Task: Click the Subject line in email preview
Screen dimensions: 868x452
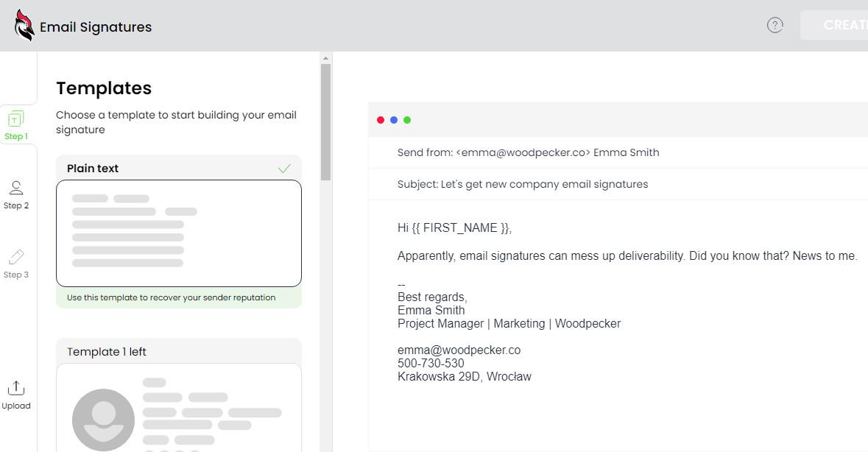Action: coord(523,184)
